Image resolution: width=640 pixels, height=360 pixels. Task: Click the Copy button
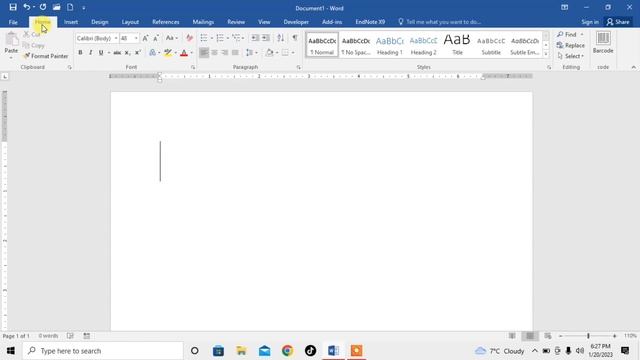coord(33,45)
